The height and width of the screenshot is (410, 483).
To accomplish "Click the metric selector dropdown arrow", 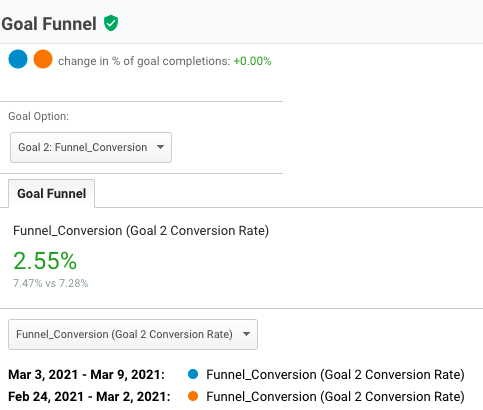I will [246, 334].
